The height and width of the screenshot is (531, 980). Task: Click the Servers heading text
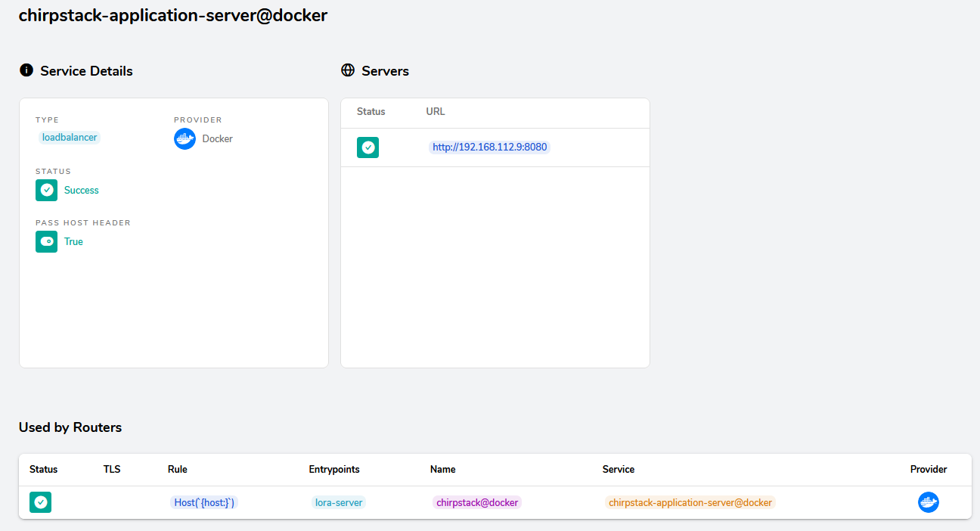[x=386, y=71]
